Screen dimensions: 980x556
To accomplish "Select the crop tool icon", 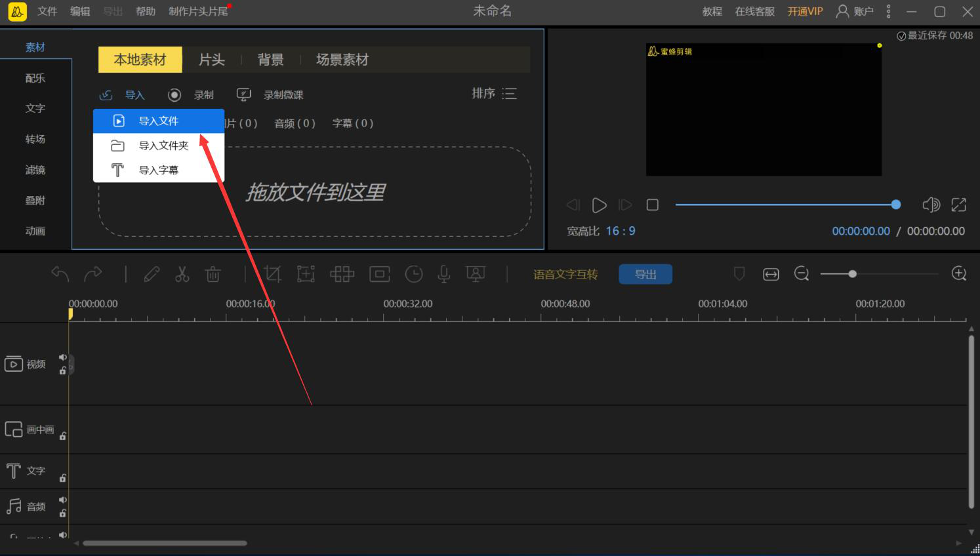I will [272, 274].
